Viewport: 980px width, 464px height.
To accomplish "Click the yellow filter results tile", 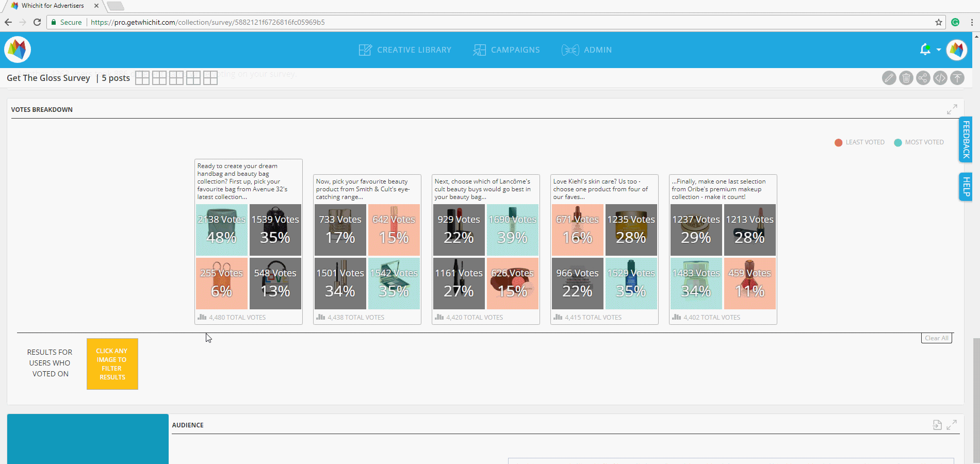I will (x=112, y=364).
